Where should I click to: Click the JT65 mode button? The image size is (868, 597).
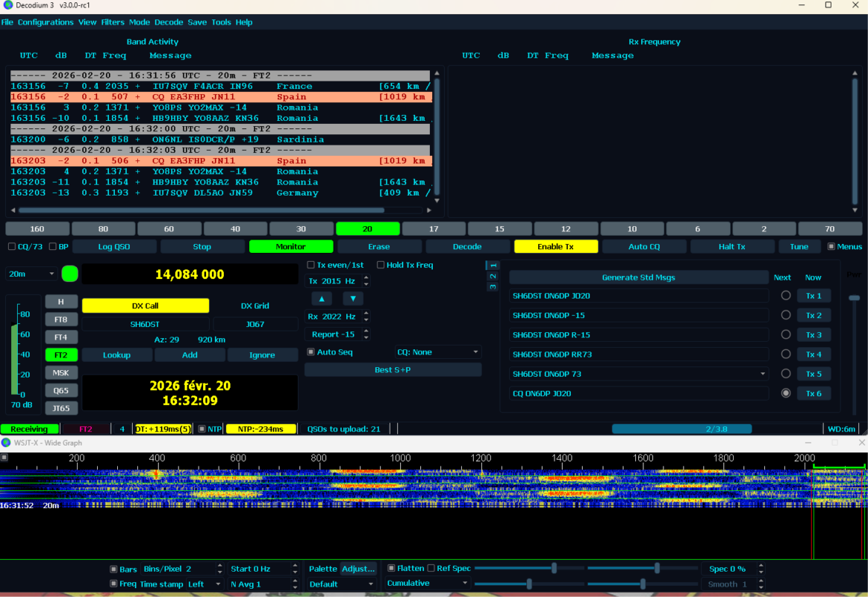click(60, 408)
